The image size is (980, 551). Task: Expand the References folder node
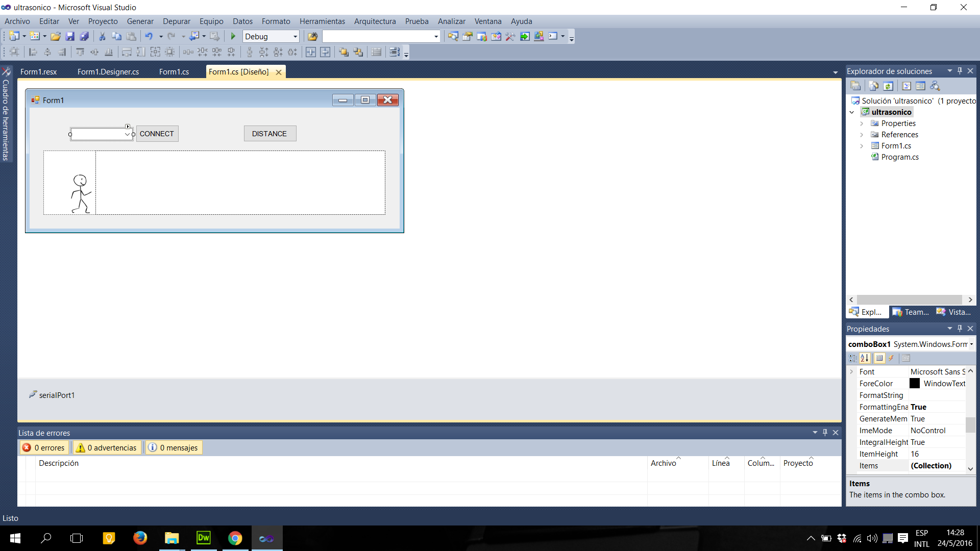(862, 135)
